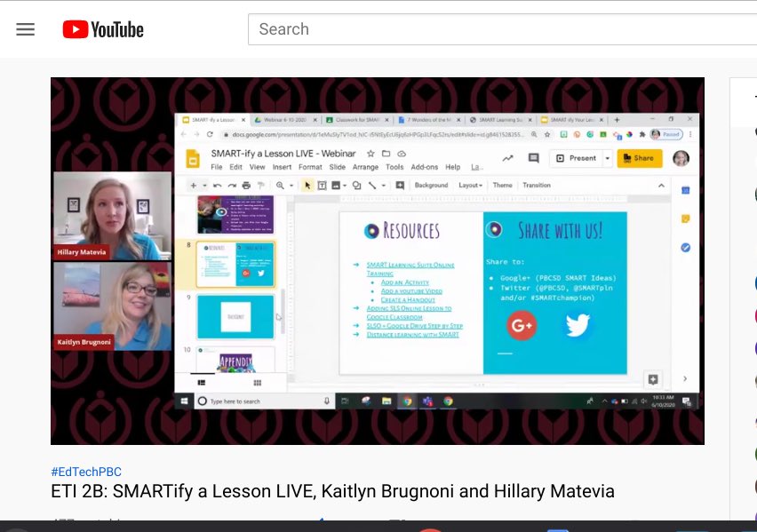Open Chrome extensions puzzle icon
Screen dimensions: 757x532
[x=641, y=135]
